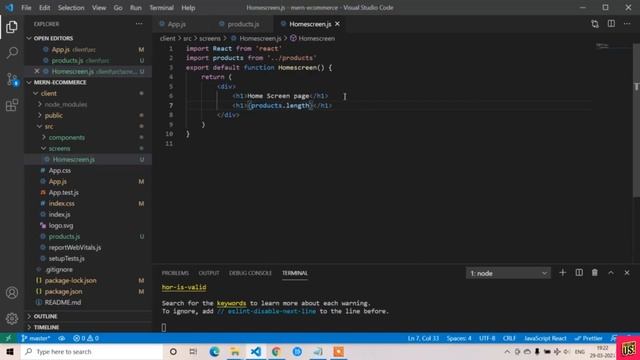Click the editor minimap preview
Viewport: 640px width, 360px height.
[x=602, y=45]
